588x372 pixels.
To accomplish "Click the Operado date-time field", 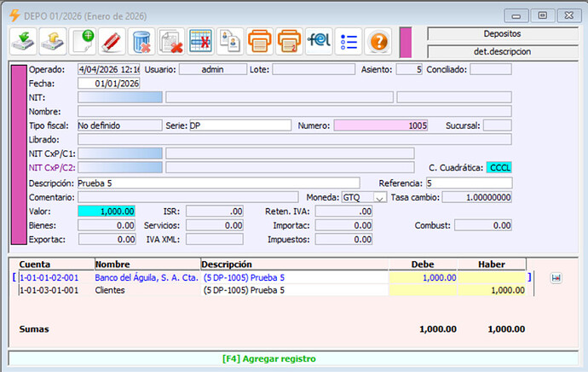I will click(x=109, y=69).
